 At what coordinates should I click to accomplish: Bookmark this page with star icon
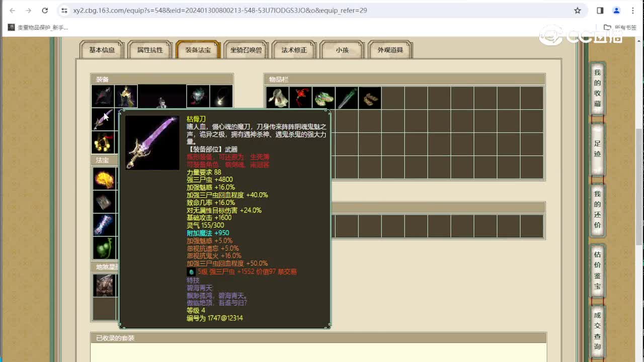pos(578,10)
